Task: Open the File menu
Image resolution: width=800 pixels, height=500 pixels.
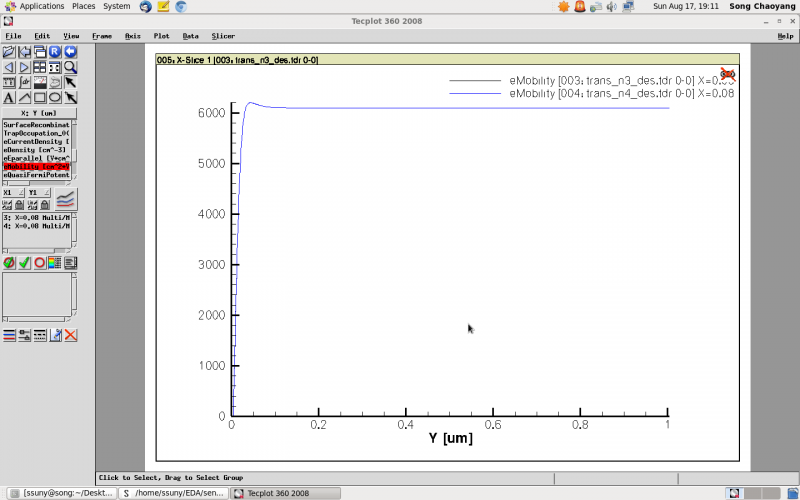Action: (13, 36)
